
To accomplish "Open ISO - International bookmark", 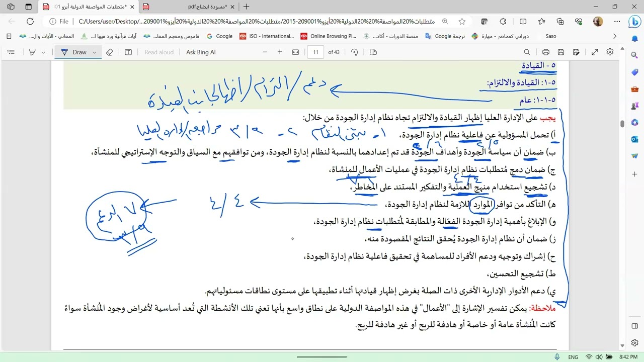I will 267,36.
